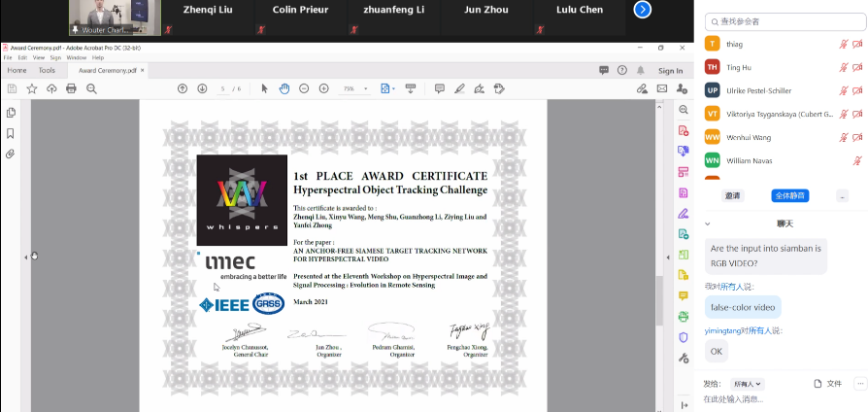Click the Highlight text pen tool
The image size is (868, 412).
[459, 88]
